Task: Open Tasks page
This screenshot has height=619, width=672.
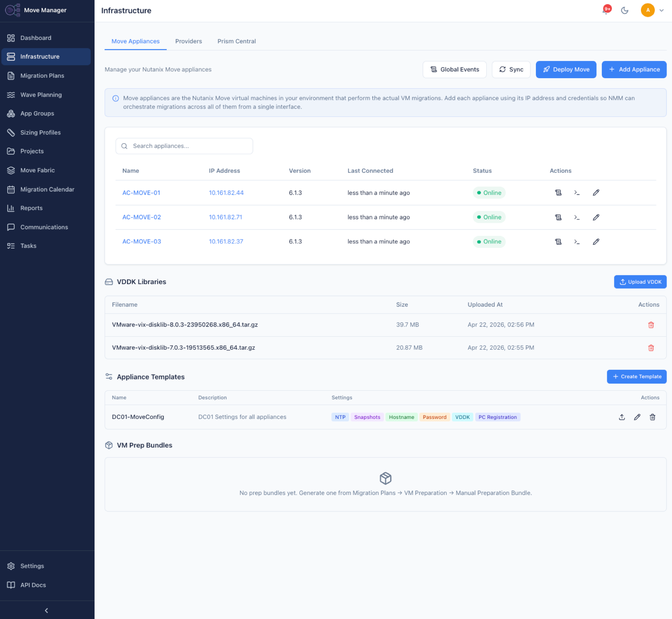Action: click(46, 246)
